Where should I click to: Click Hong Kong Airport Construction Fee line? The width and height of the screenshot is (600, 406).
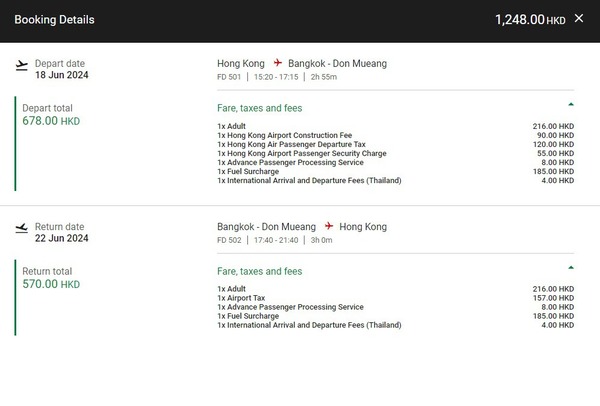tap(396, 135)
